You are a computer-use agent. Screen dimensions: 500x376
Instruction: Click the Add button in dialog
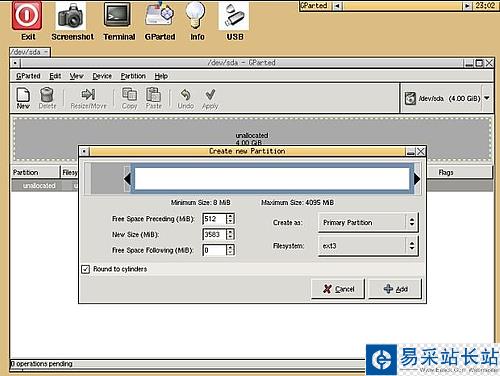tap(395, 289)
